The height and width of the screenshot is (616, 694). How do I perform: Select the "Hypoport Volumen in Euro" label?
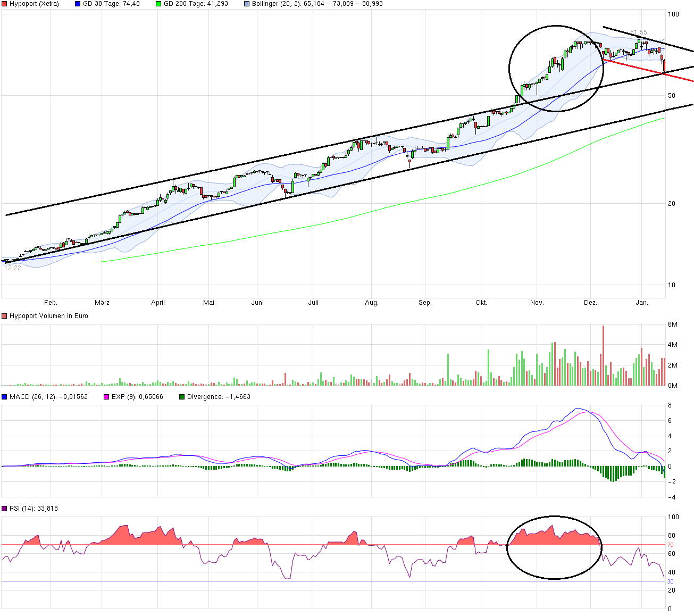point(49,316)
